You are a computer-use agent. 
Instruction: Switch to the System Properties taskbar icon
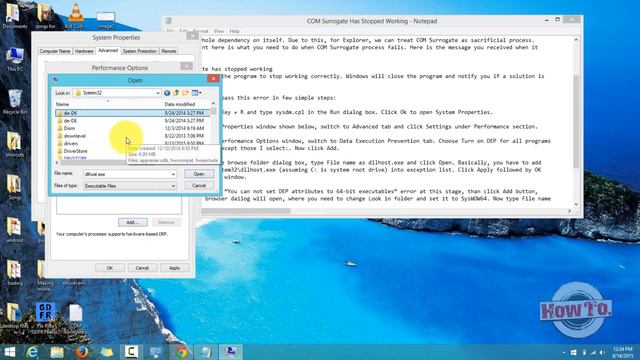[x=231, y=352]
